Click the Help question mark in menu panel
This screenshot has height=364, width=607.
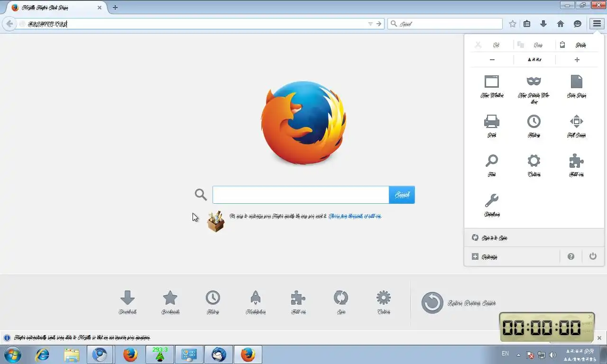(x=571, y=256)
